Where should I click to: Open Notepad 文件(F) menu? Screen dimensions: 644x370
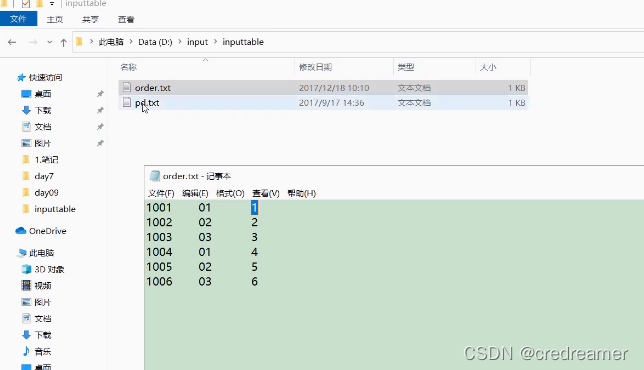(x=161, y=193)
